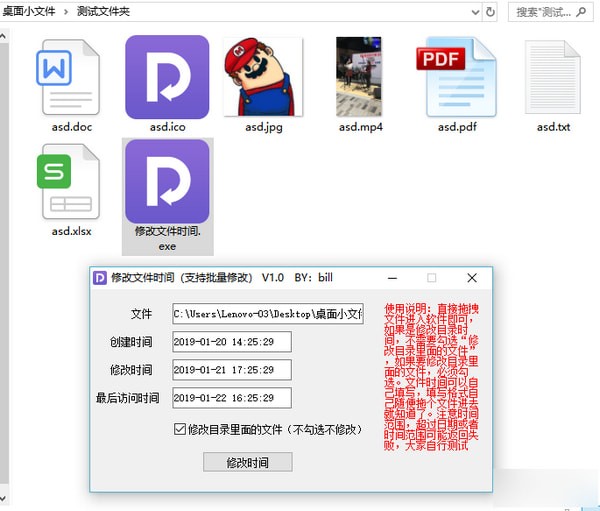Click the 最后访问时间 date field
This screenshot has height=511, width=600.
click(x=231, y=398)
